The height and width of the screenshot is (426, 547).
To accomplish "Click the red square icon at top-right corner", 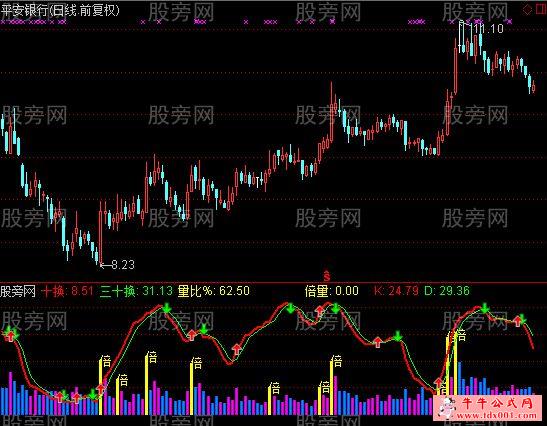I will pyautogui.click(x=540, y=9).
